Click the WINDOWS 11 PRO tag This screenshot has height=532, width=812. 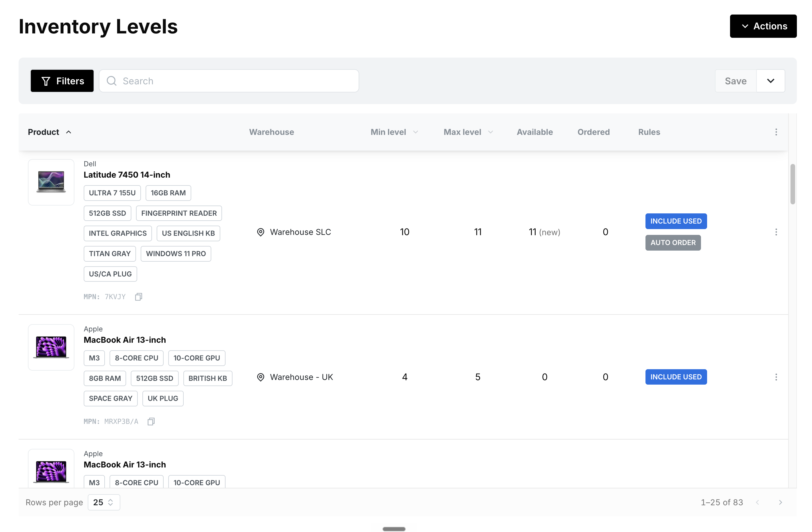[176, 253]
